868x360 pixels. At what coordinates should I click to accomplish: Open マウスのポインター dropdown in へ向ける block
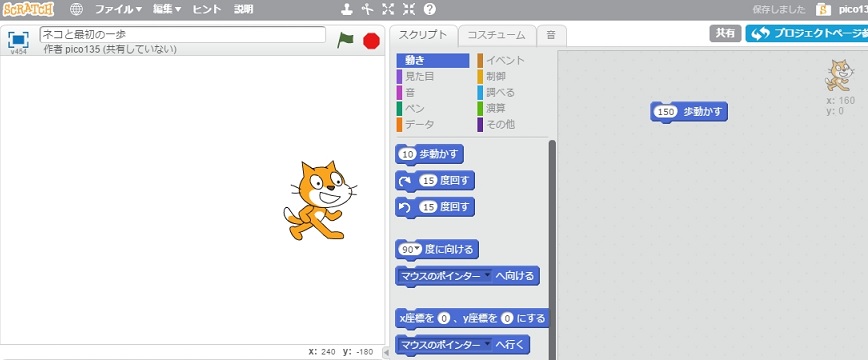point(487,275)
